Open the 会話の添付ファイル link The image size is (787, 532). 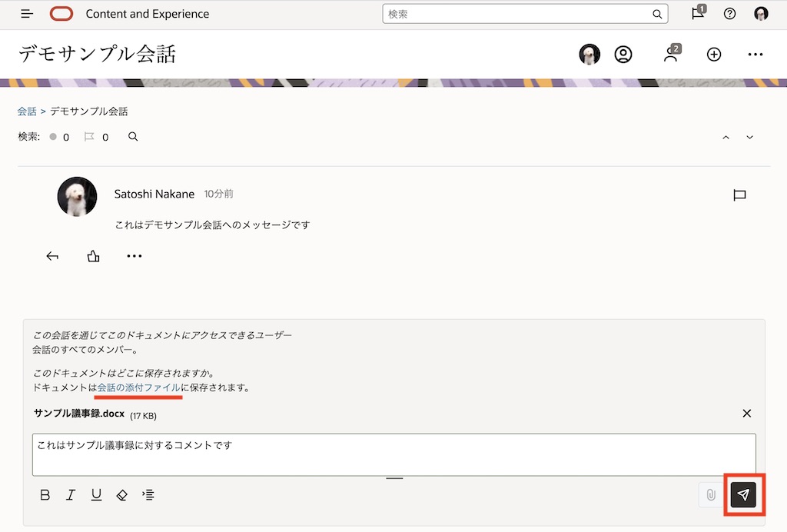click(x=138, y=387)
